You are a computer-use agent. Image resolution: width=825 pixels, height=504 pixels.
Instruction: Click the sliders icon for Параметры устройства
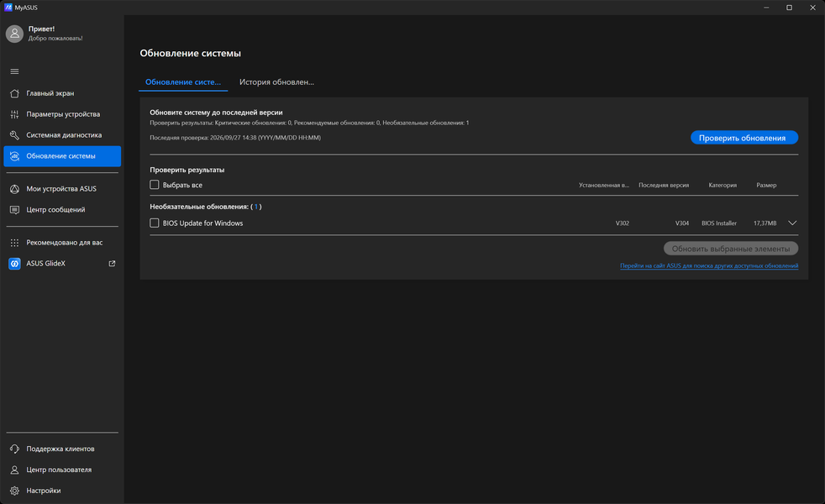[x=15, y=114]
